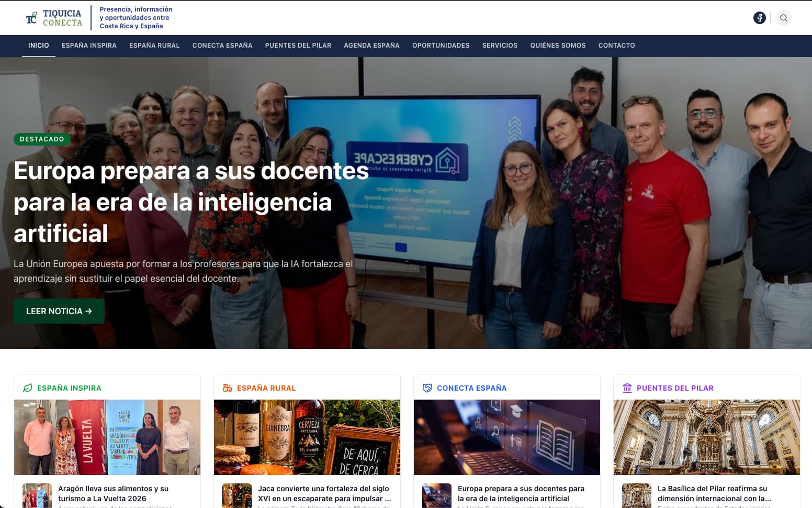
Task: Open the search magnifier icon
Action: (783, 18)
